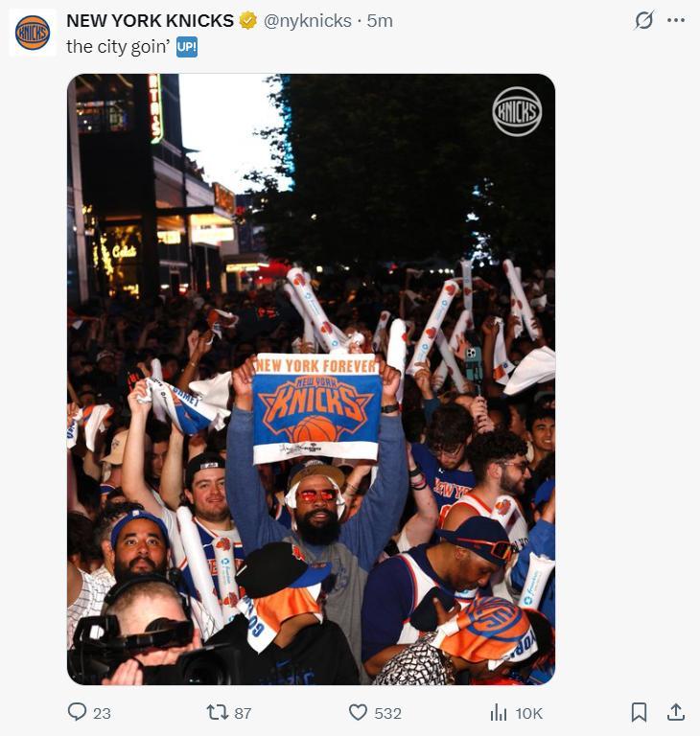
Task: Open Grok actions icon beside more menu
Action: point(644,20)
